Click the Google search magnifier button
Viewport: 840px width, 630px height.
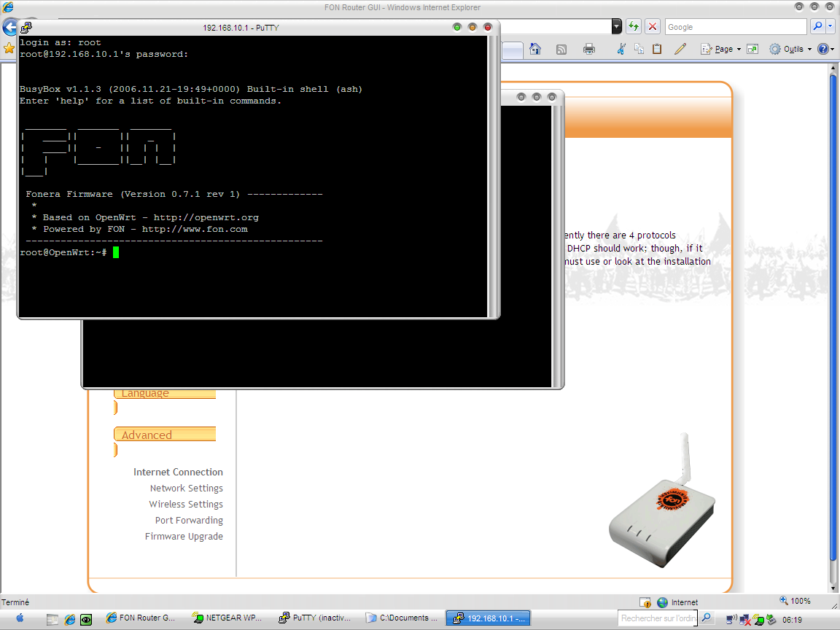[x=817, y=26]
